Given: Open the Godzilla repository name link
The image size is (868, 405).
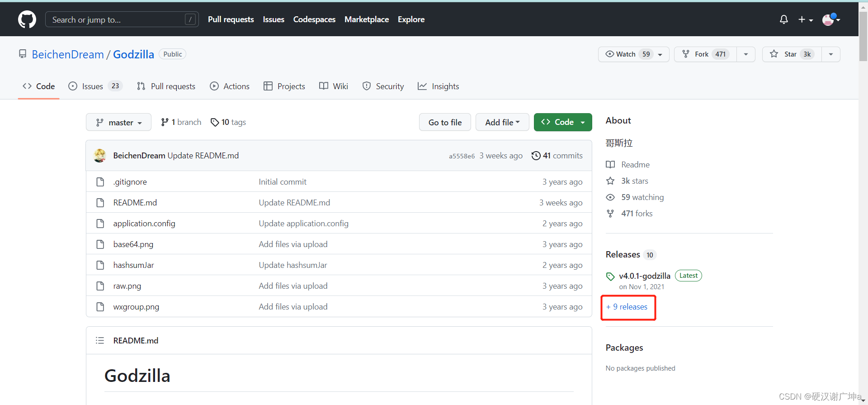Looking at the screenshot, I should pyautogui.click(x=133, y=54).
